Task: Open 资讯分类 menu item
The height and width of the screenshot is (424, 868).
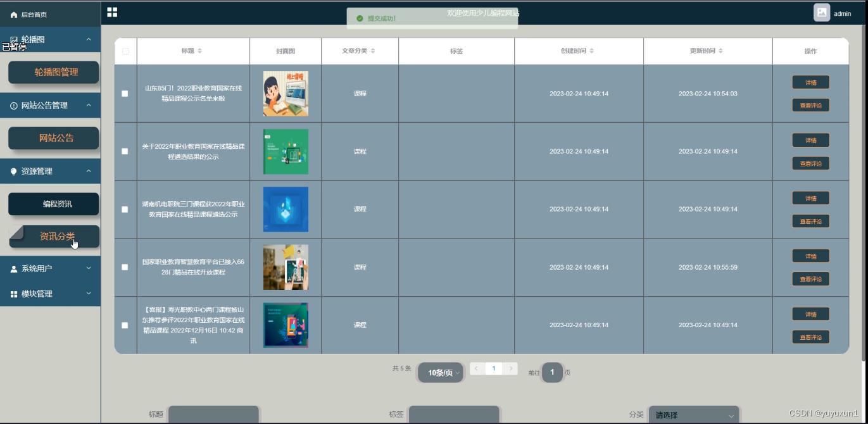Action: tap(54, 237)
